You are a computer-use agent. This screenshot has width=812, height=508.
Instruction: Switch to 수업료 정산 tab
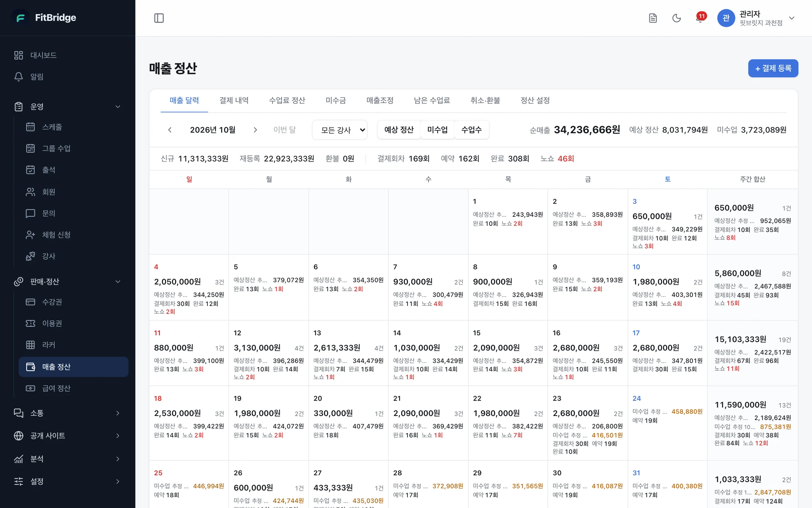pyautogui.click(x=287, y=100)
